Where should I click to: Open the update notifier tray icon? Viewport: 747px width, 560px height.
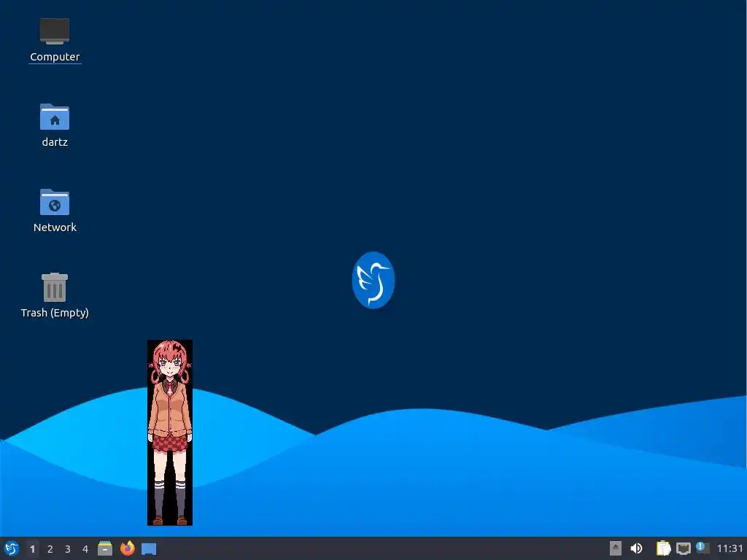(x=703, y=548)
